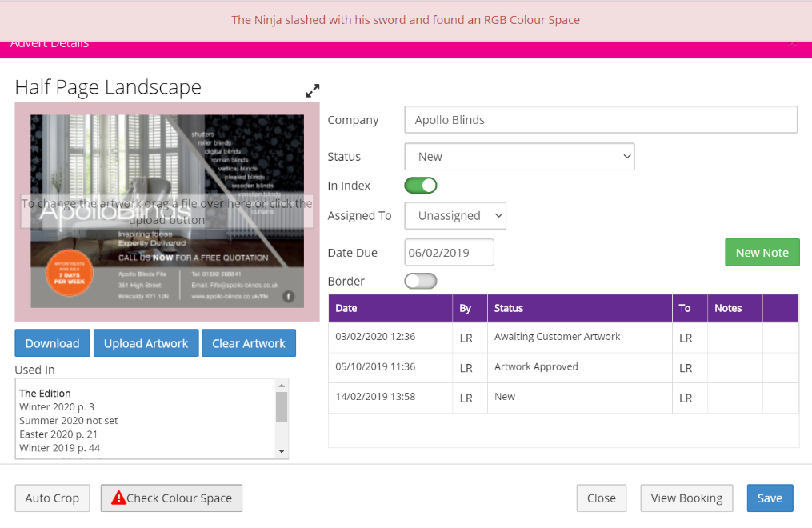Screen dimensions: 812x528
Task: Collapse the Advert Details panel chevron
Action: coord(792,45)
